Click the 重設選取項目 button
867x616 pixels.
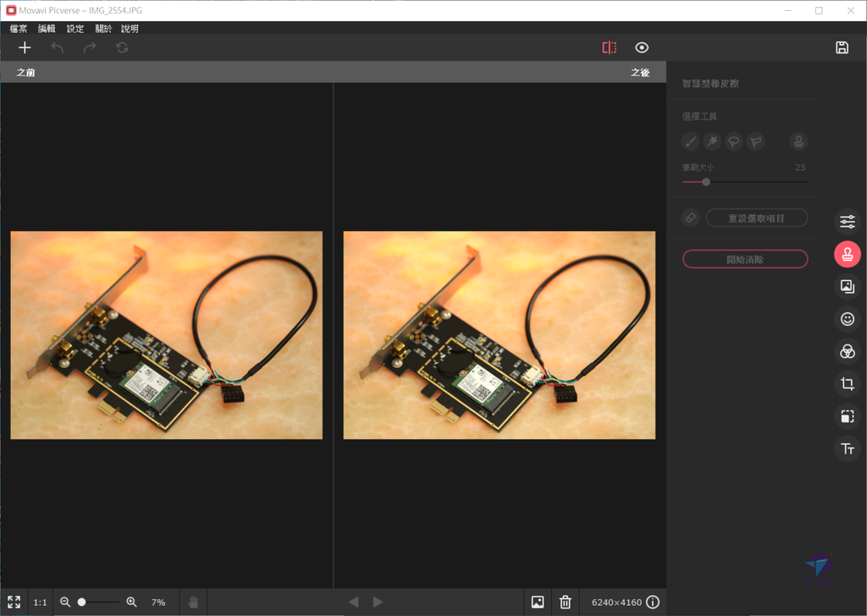coord(756,218)
